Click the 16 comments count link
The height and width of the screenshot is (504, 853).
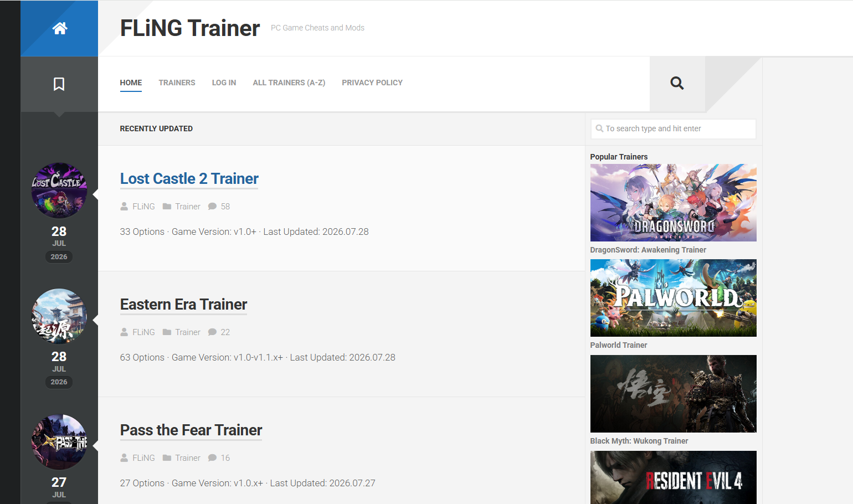pyautogui.click(x=225, y=458)
